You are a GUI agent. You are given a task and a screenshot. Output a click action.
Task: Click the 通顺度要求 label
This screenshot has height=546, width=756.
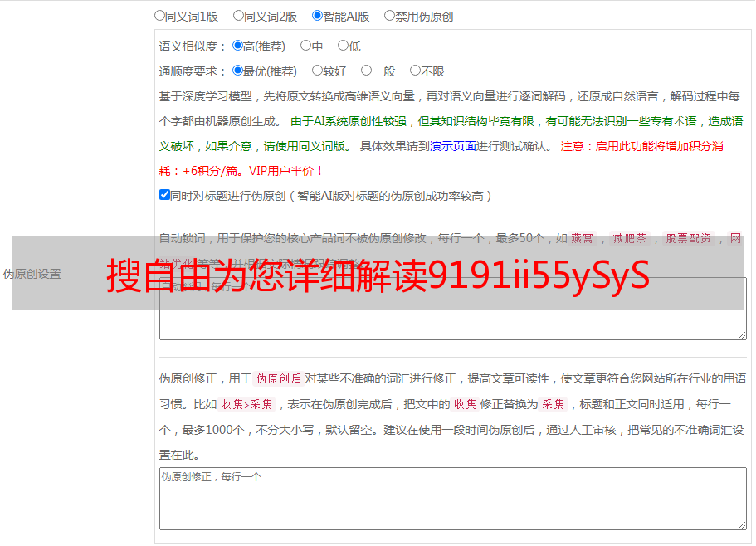(193, 72)
